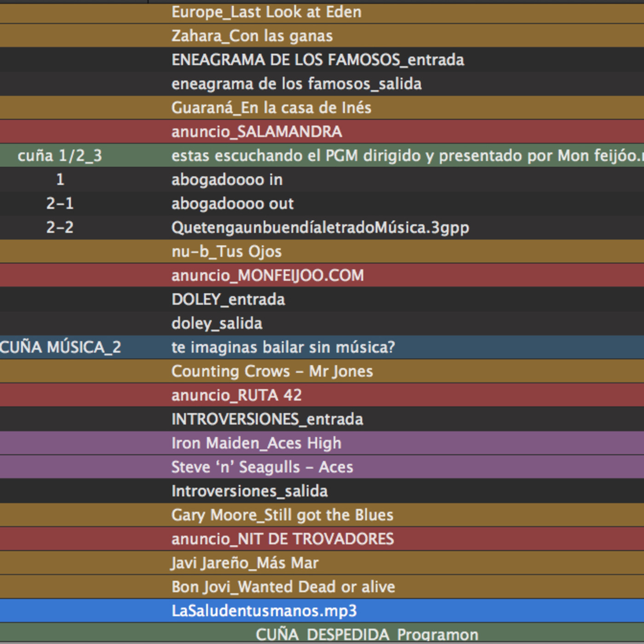Select cue number cuña 1/2_3
Image resolution: width=644 pixels, height=644 pixels.
60,156
